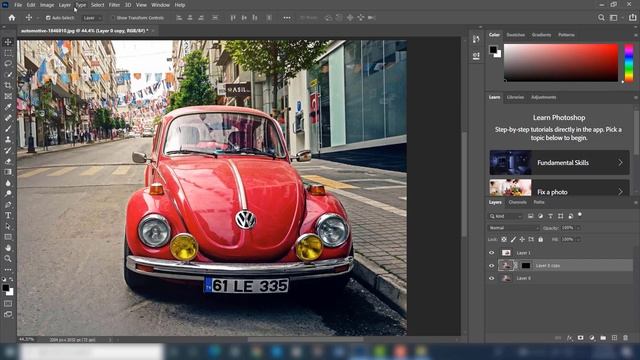Toggle the layer filtering on/off switch
Screen dimensions: 640x360
(580, 215)
